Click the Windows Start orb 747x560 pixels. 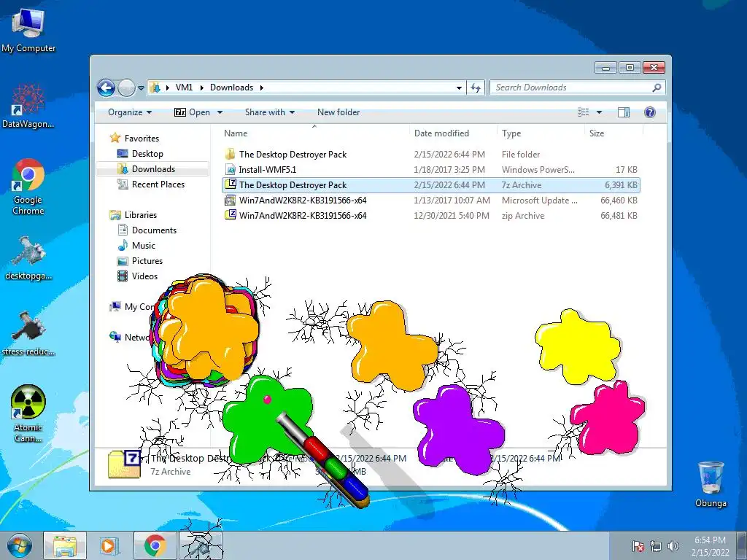pyautogui.click(x=19, y=545)
